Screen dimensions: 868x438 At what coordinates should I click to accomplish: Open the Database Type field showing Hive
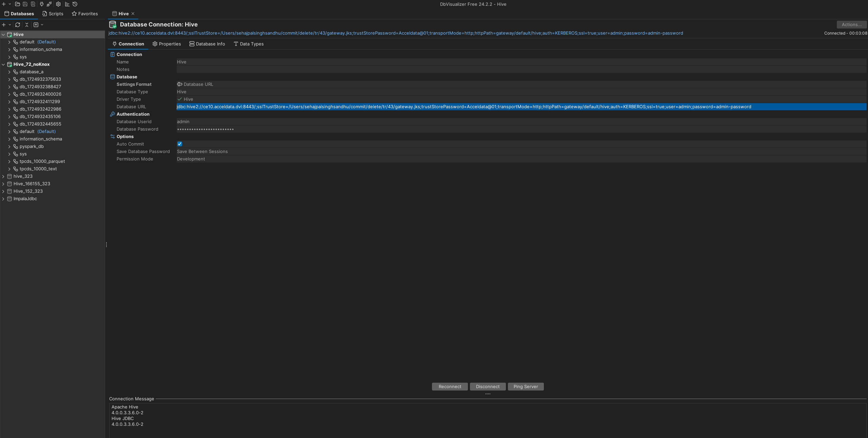point(521,92)
